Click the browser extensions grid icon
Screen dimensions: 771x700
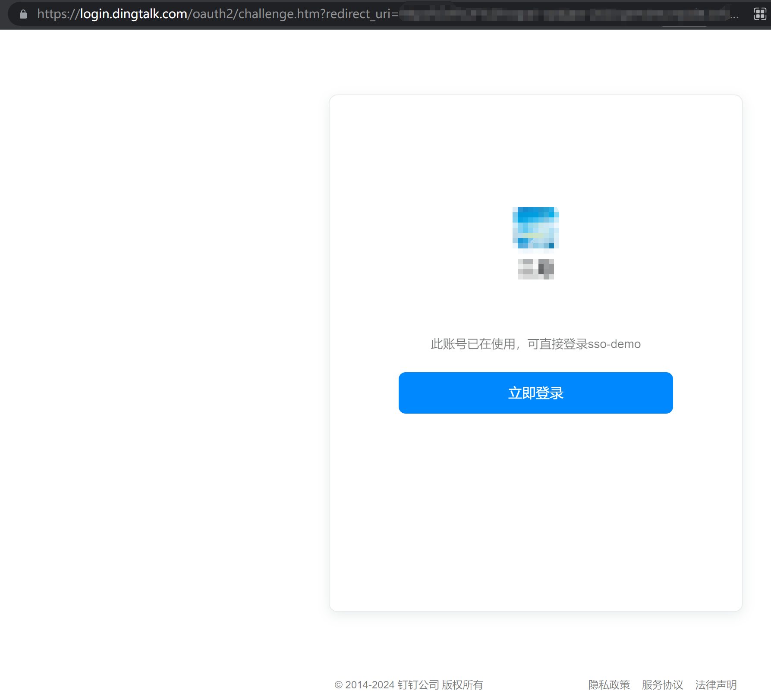tap(760, 14)
